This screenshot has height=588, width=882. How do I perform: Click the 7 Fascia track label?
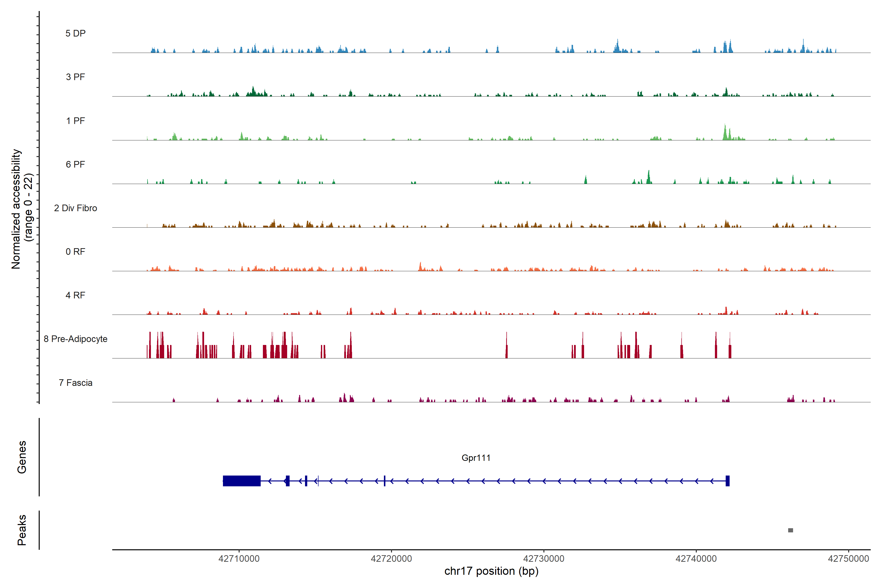(x=75, y=382)
